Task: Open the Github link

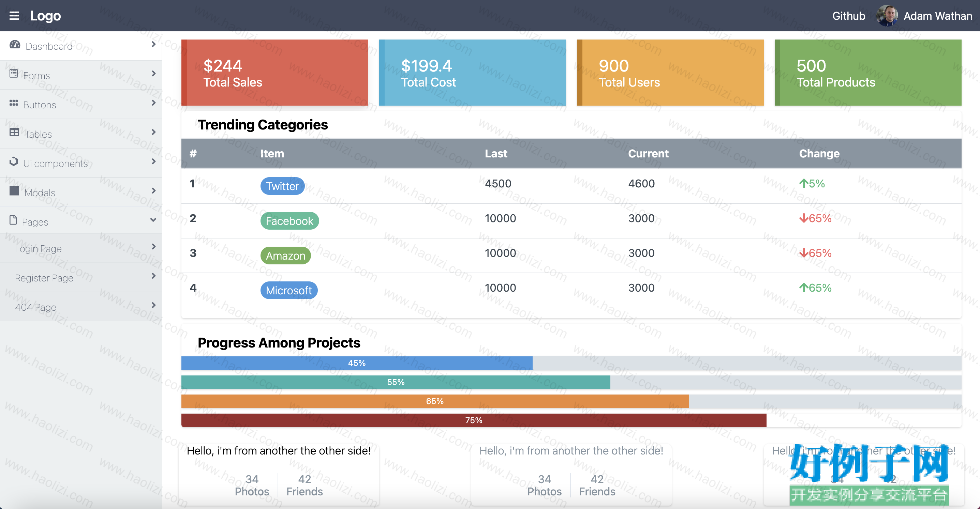Action: point(848,16)
